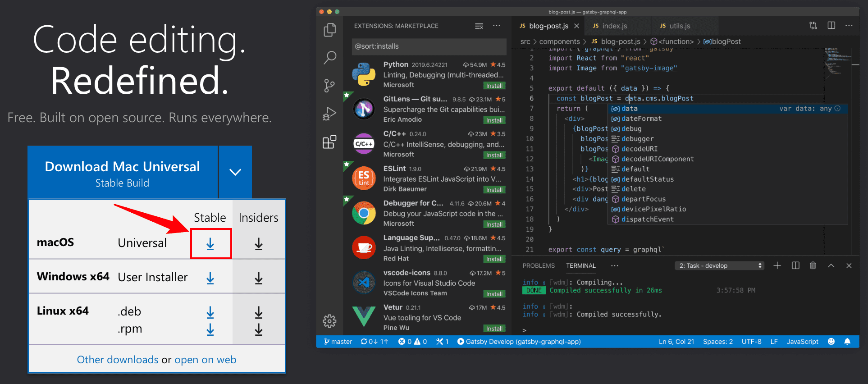Open the Explorer icon in activity bar
The image size is (868, 384).
tap(329, 30)
